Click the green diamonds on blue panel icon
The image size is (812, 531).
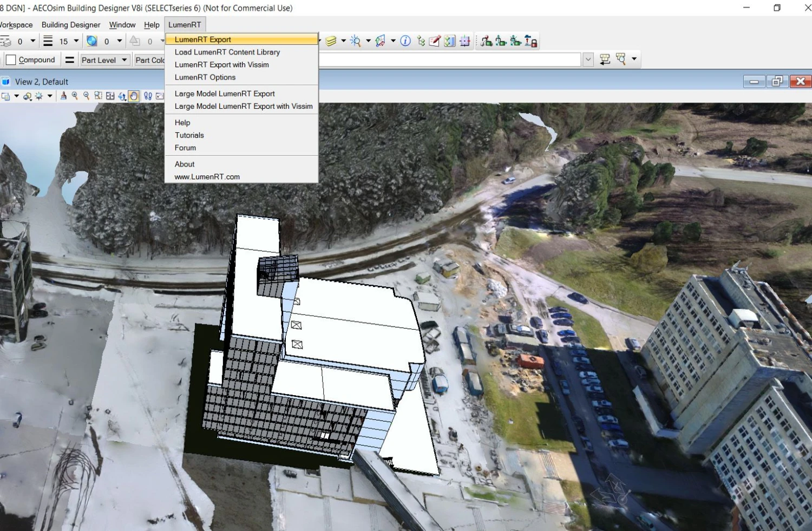(x=450, y=41)
